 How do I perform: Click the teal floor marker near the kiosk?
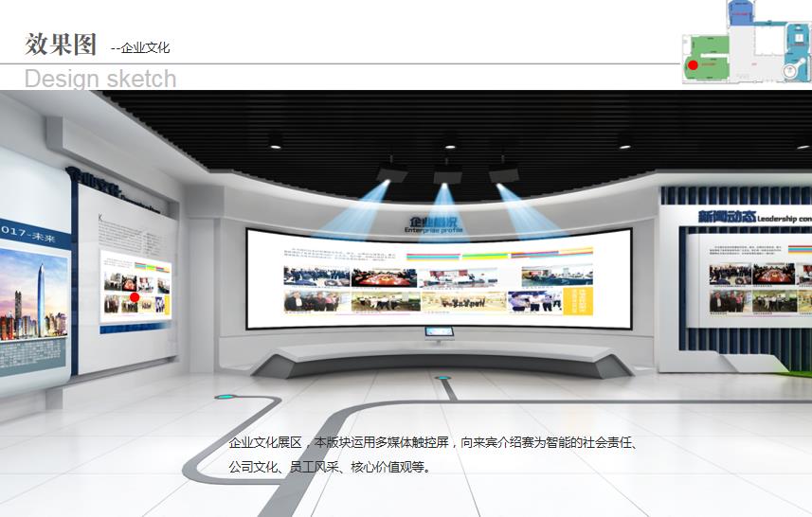pos(442,378)
